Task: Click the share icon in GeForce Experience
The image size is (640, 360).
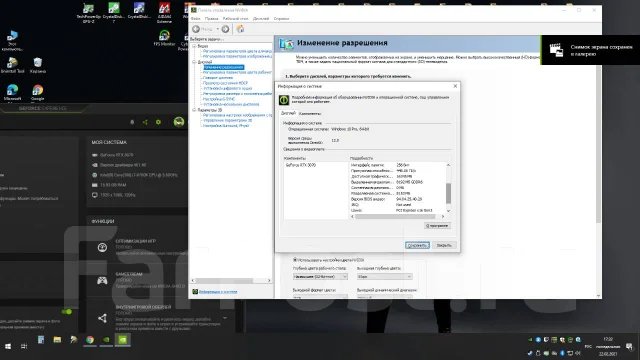Action: 145,122
